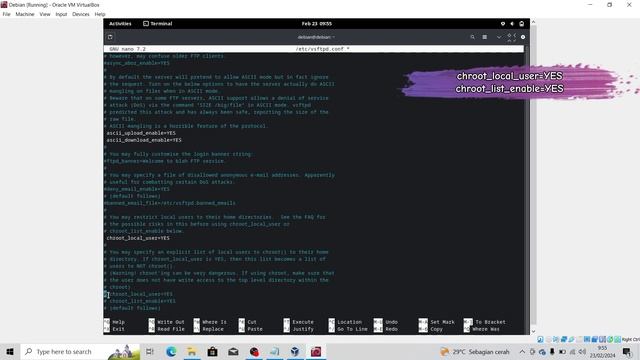The image size is (640, 360).
Task: Click the nano Go To Line shortcut label
Action: click(352, 329)
